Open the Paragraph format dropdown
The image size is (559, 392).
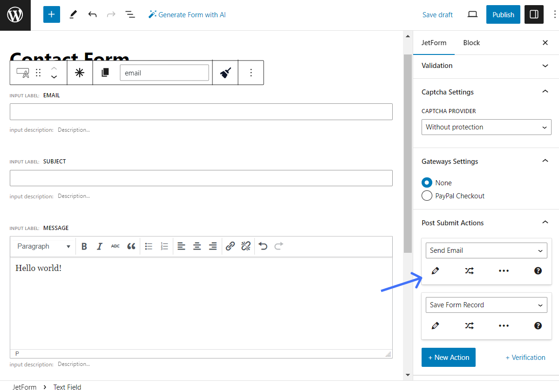pos(44,246)
